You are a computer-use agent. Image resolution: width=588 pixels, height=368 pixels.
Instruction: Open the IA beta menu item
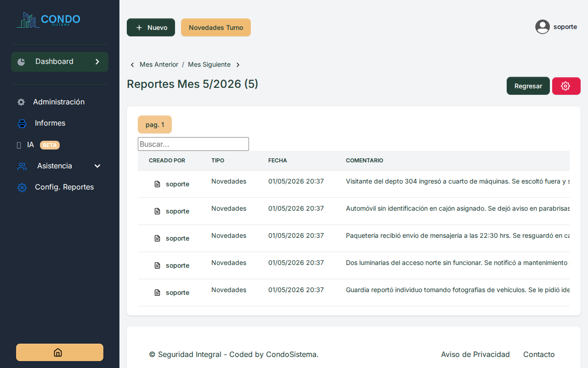click(30, 145)
